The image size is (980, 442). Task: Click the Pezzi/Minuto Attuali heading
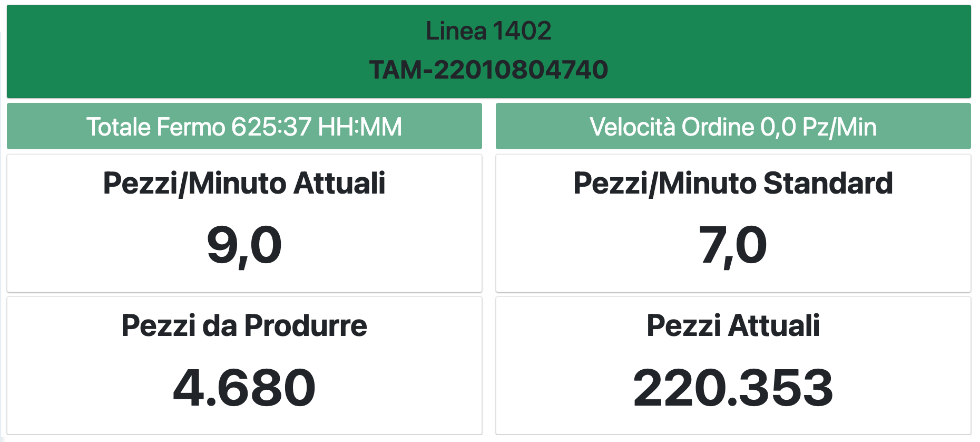click(244, 184)
